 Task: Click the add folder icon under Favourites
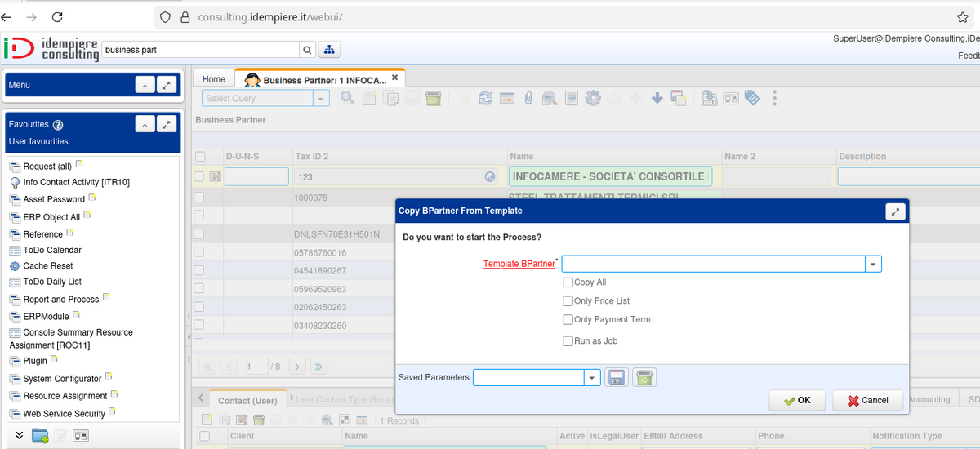tap(40, 436)
